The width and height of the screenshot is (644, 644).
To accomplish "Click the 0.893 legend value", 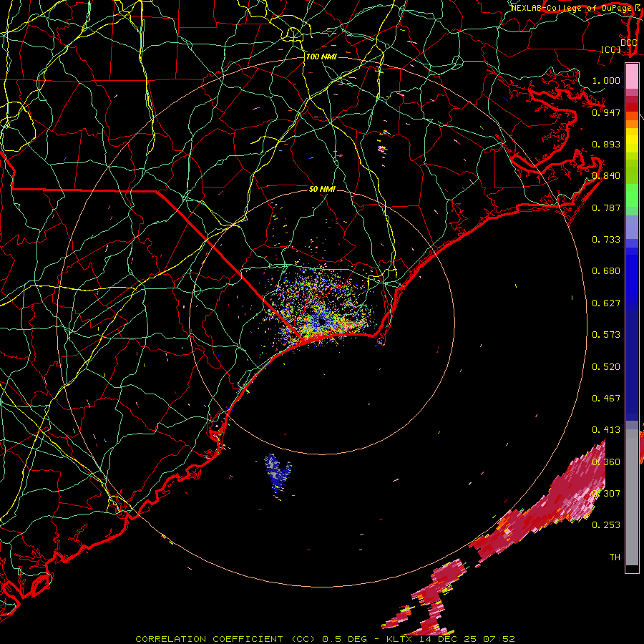I will pos(606,144).
